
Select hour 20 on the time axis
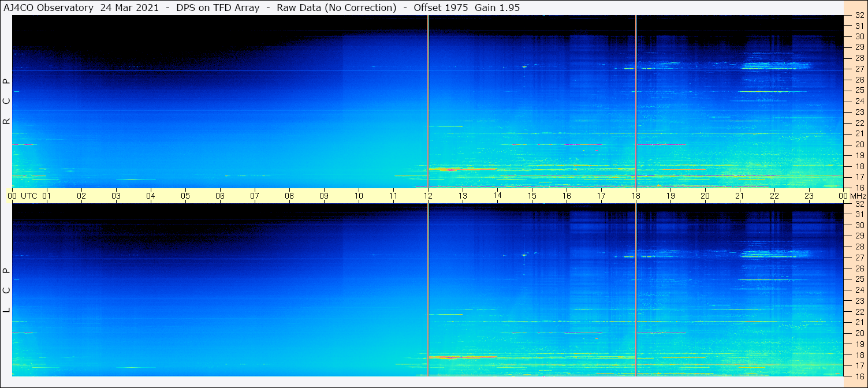point(705,196)
